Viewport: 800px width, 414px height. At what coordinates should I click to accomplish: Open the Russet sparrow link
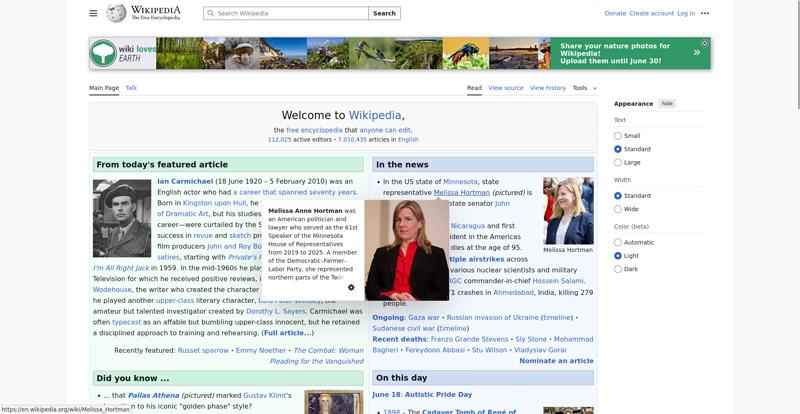(x=203, y=350)
